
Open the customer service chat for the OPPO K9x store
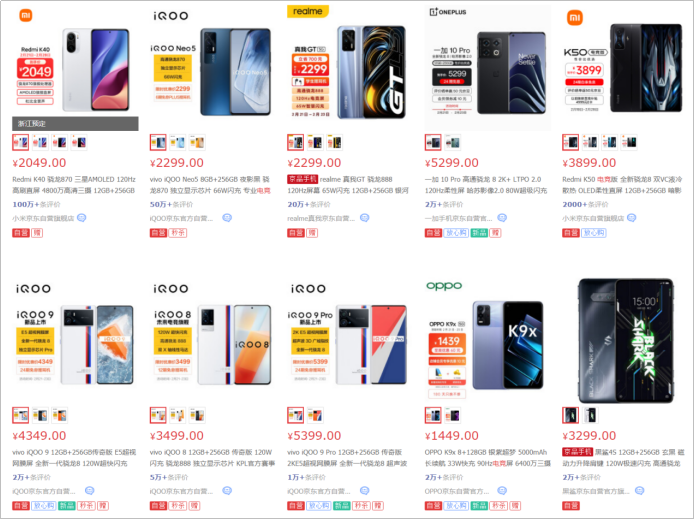point(502,491)
